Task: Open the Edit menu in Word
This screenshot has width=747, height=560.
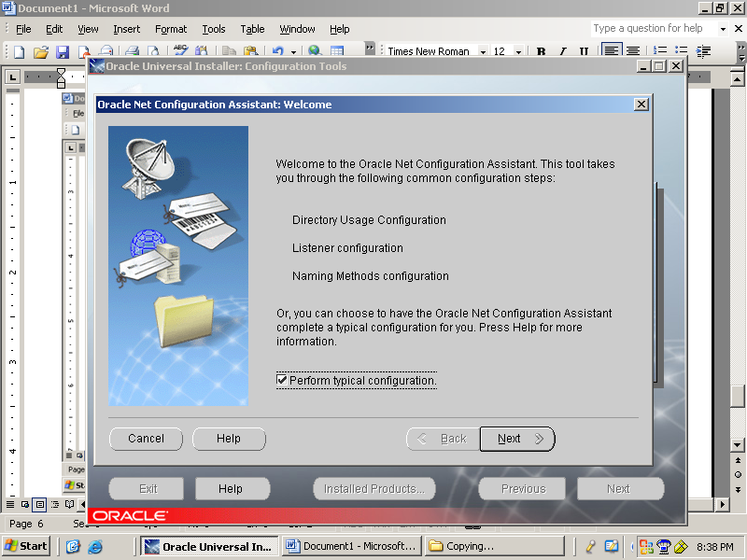Action: coord(54,29)
